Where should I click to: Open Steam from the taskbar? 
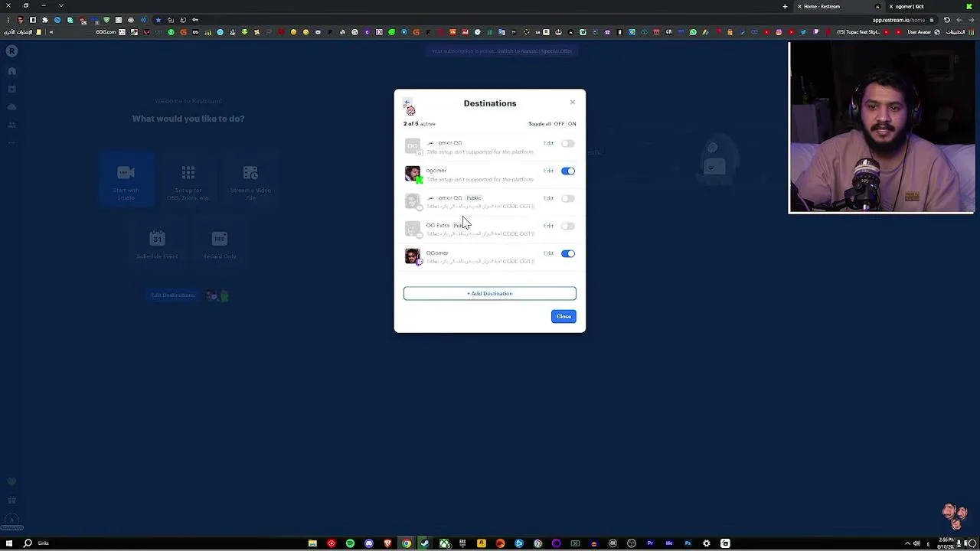[x=425, y=543]
